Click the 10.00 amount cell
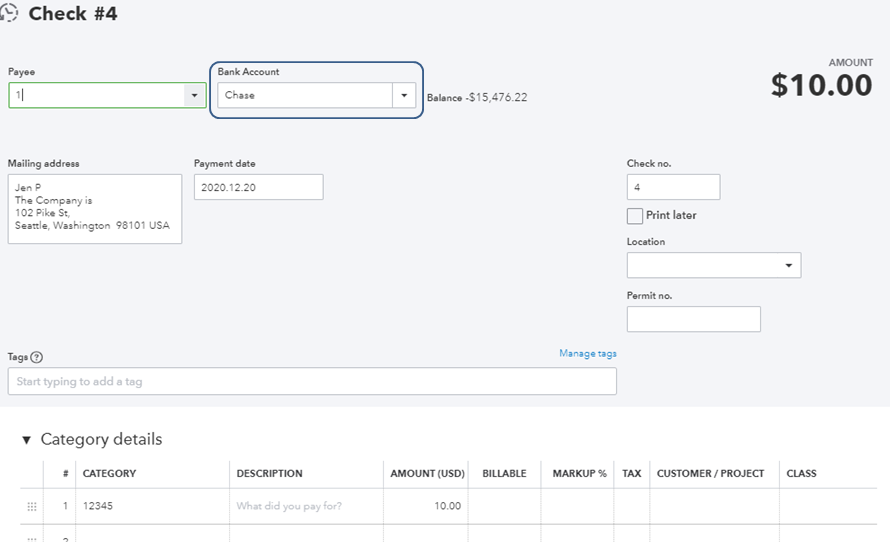This screenshot has height=542, width=890. [425, 506]
